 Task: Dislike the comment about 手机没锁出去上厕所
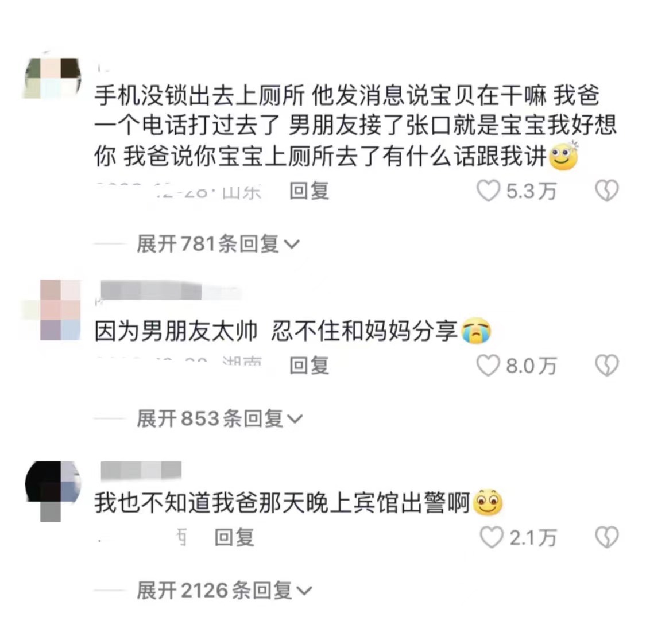tap(607, 192)
